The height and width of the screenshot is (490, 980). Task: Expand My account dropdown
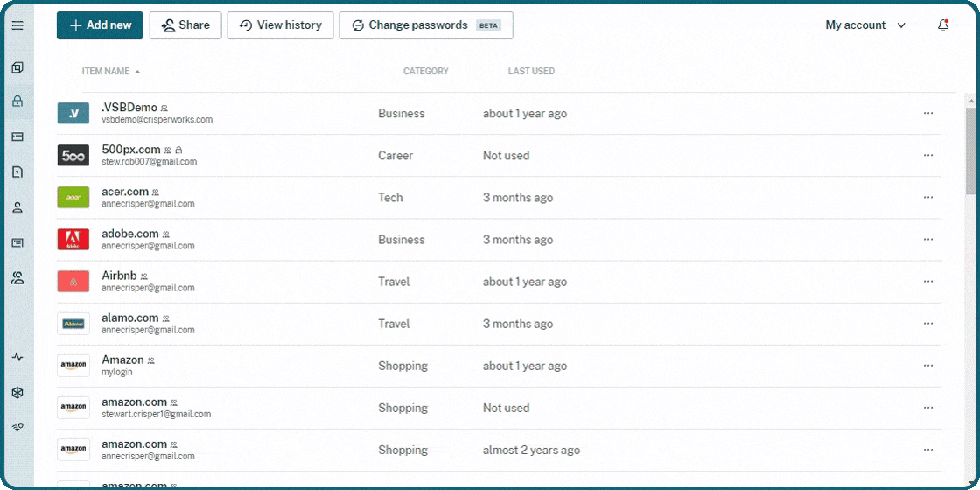(x=865, y=25)
